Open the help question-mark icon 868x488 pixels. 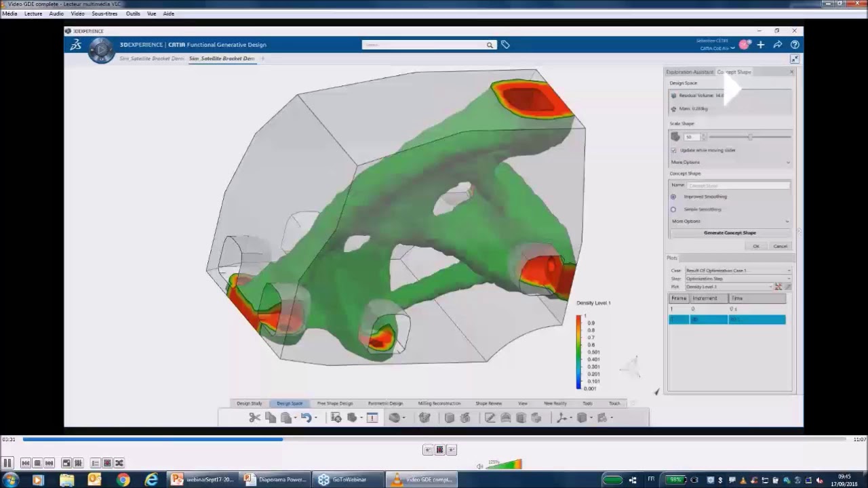(795, 45)
